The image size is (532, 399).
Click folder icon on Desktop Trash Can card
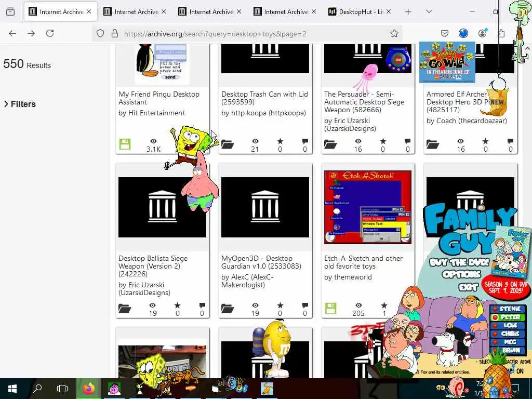(x=228, y=145)
